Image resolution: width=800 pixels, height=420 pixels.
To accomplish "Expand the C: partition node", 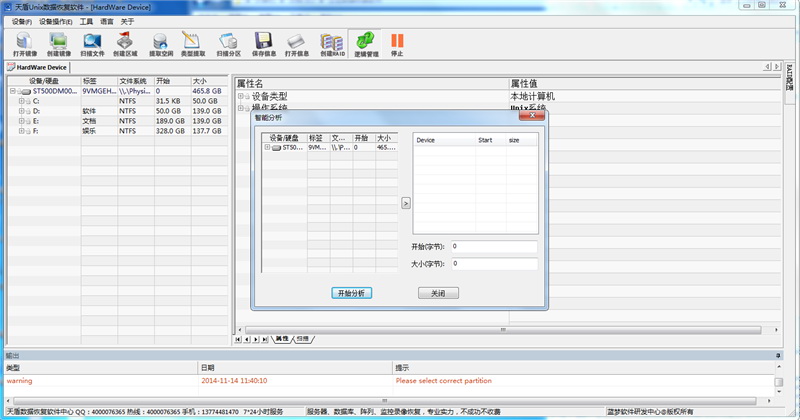I will (21, 101).
